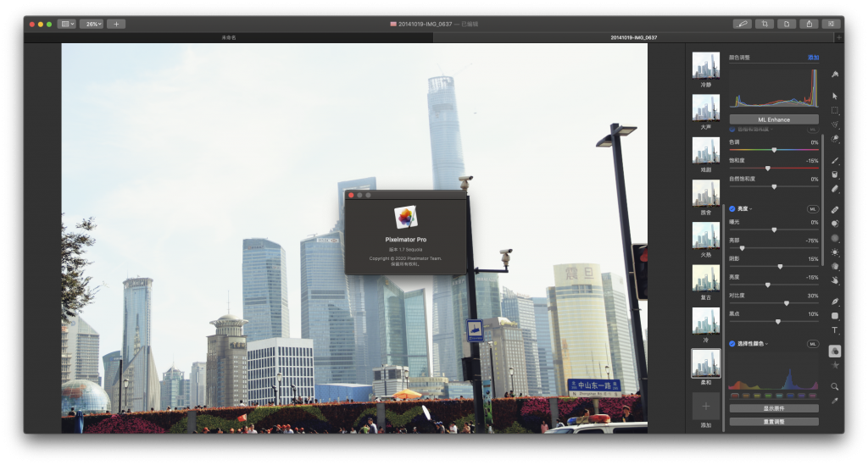
Task: Open the Share toolbar button
Action: click(x=810, y=24)
